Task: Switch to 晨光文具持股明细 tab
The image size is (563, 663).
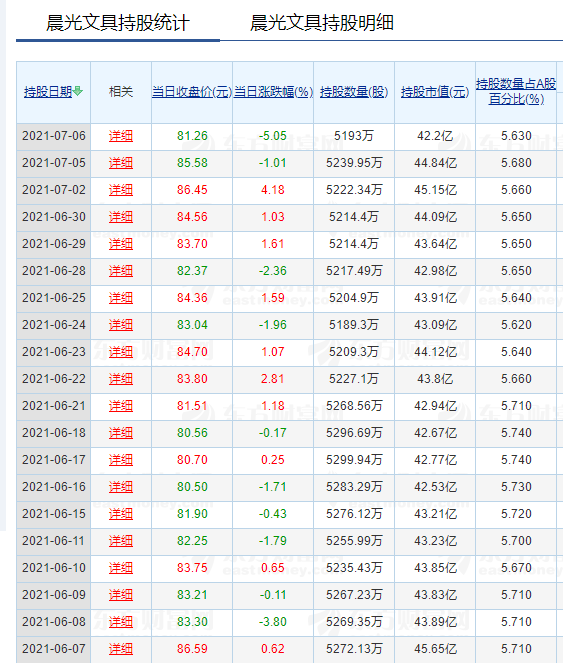Action: 322,22
